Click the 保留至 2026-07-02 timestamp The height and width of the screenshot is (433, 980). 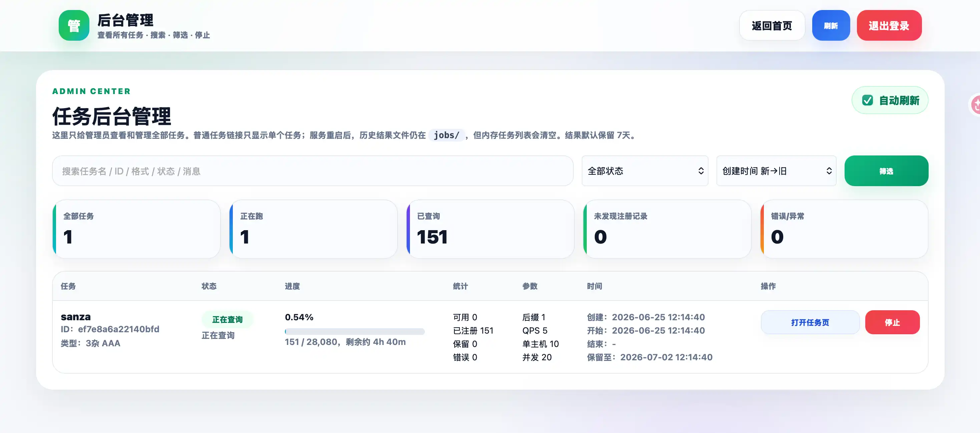tap(649, 357)
